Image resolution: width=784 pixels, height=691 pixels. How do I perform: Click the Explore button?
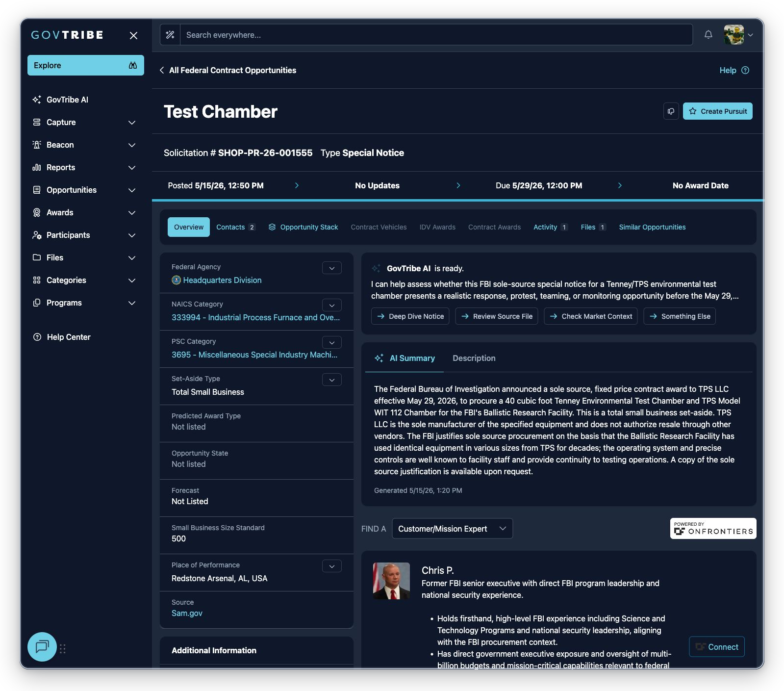pyautogui.click(x=86, y=65)
